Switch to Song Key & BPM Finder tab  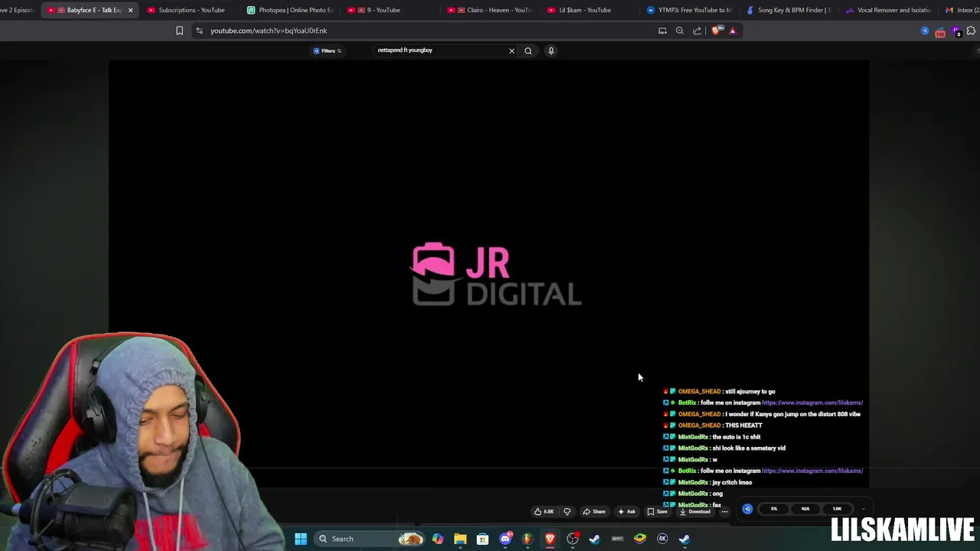coord(789,10)
